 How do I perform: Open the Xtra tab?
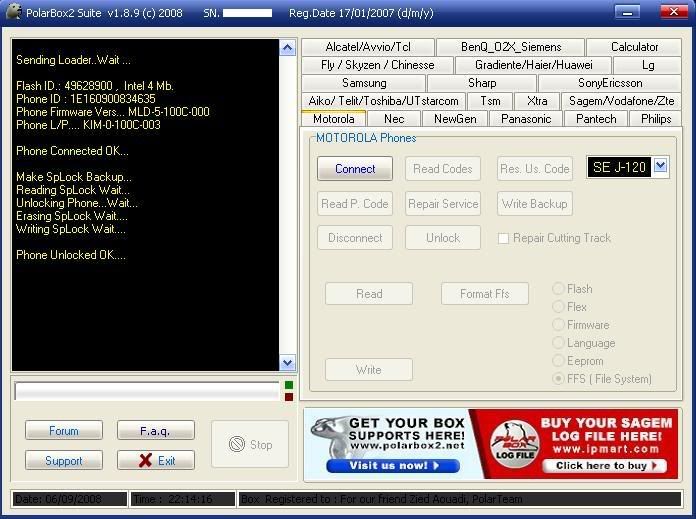pos(537,101)
